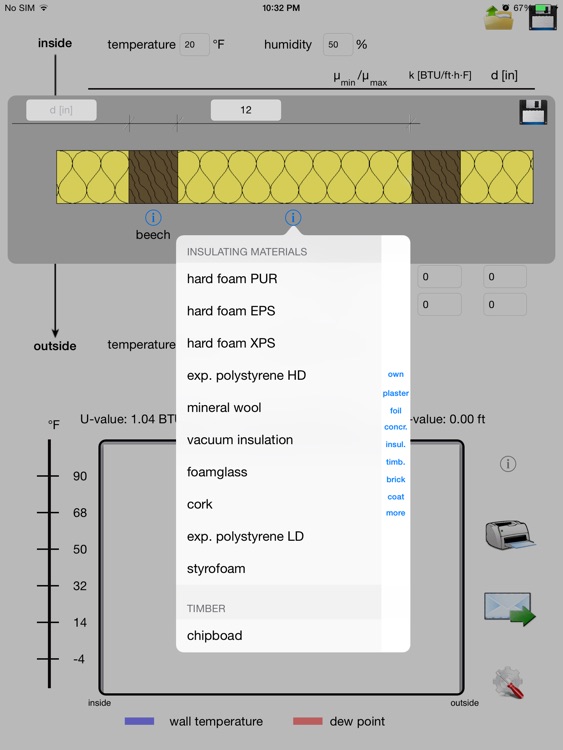The height and width of the screenshot is (750, 563).
Task: Click the floppy disk save icon in top corner
Action: (543, 18)
